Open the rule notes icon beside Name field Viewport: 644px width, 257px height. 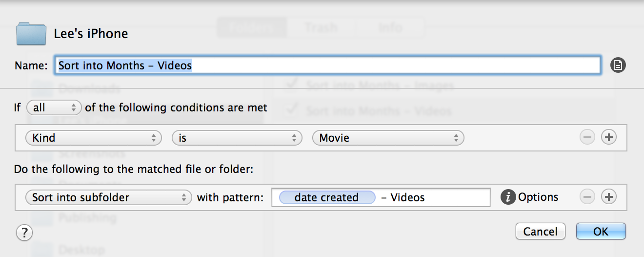(618, 65)
